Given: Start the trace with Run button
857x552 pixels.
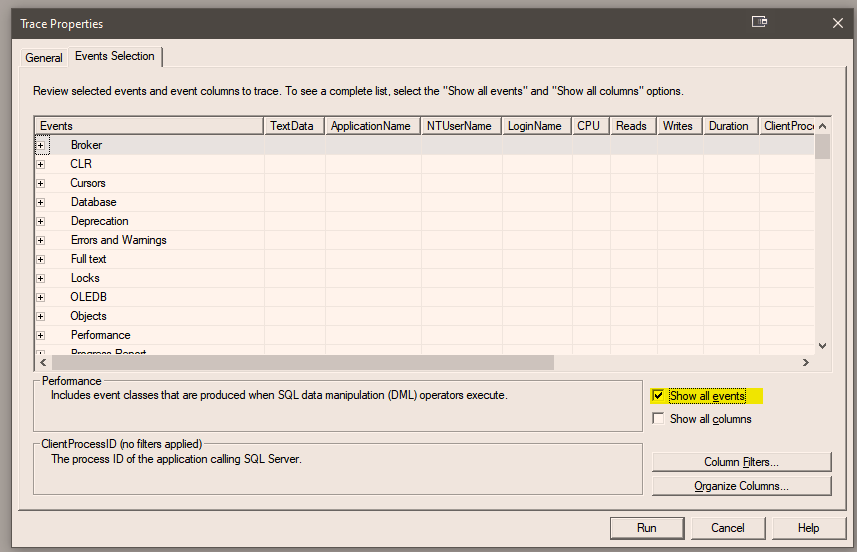Looking at the screenshot, I should click(647, 528).
